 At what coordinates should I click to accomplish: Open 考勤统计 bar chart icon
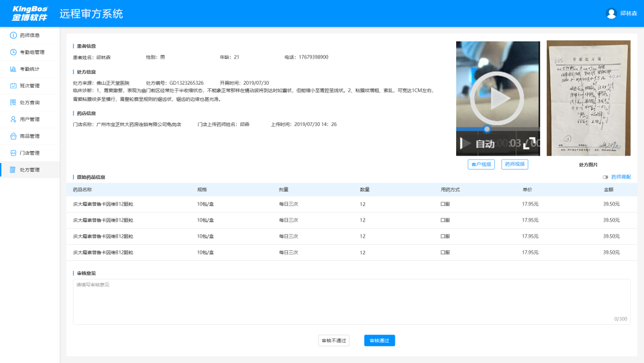pos(13,69)
